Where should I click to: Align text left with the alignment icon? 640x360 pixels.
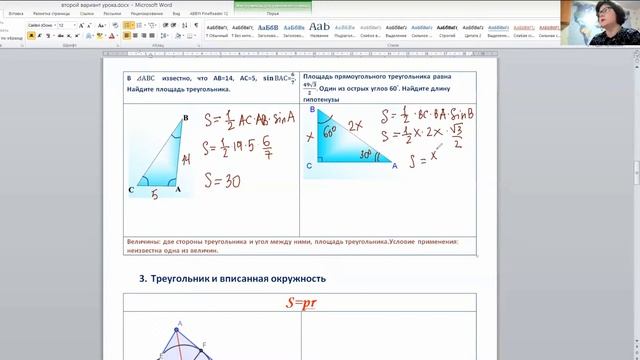(x=127, y=36)
